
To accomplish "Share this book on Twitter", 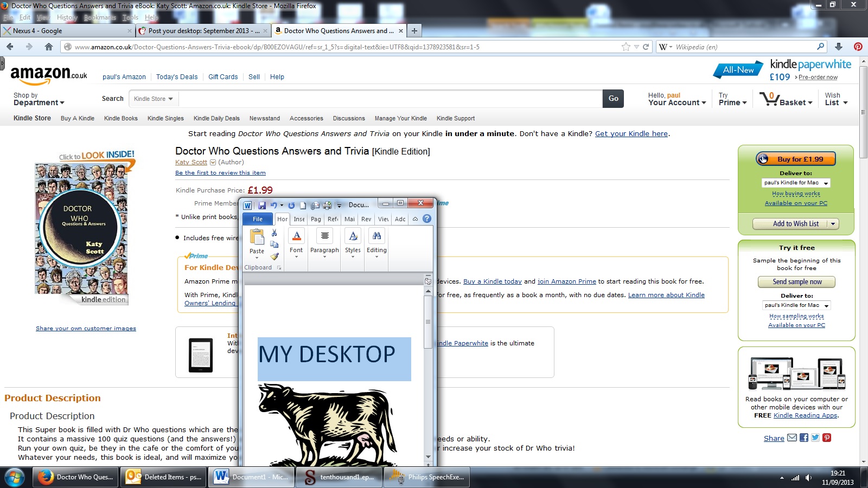I will (815, 438).
